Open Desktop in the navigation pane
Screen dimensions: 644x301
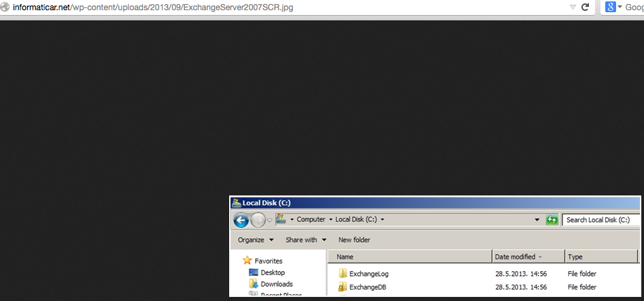pyautogui.click(x=273, y=272)
